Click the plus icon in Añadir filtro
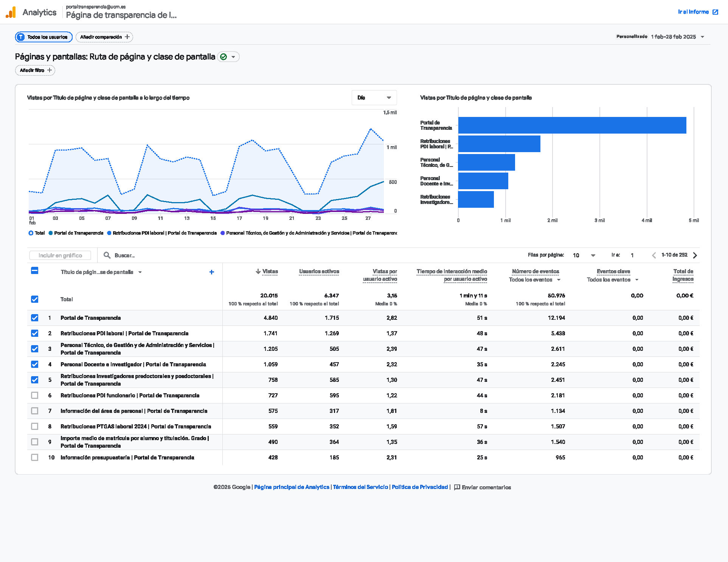The image size is (728, 562). pos(50,70)
